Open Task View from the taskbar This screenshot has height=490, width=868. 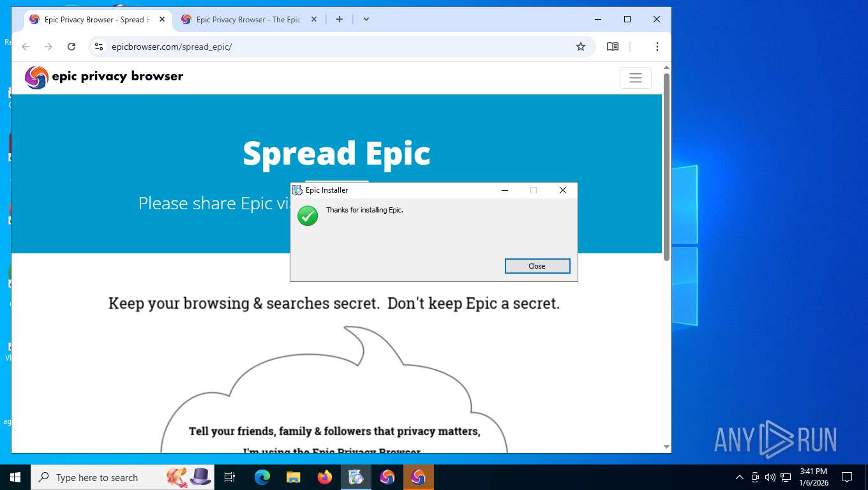pos(230,477)
